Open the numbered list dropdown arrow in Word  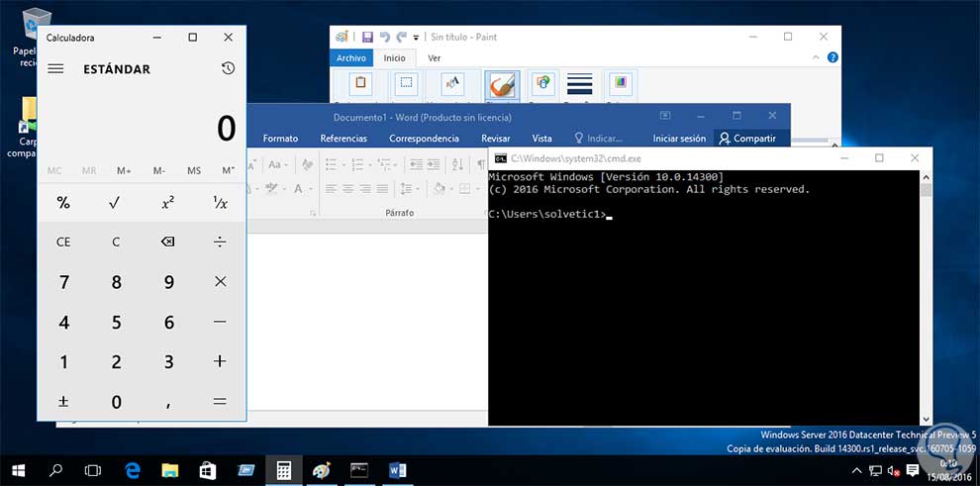coord(369,165)
